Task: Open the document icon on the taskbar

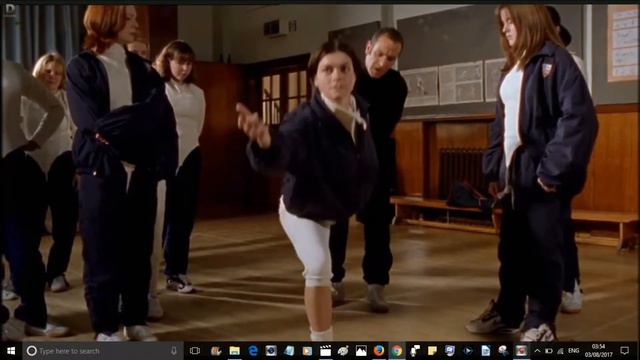Action: coord(486,351)
